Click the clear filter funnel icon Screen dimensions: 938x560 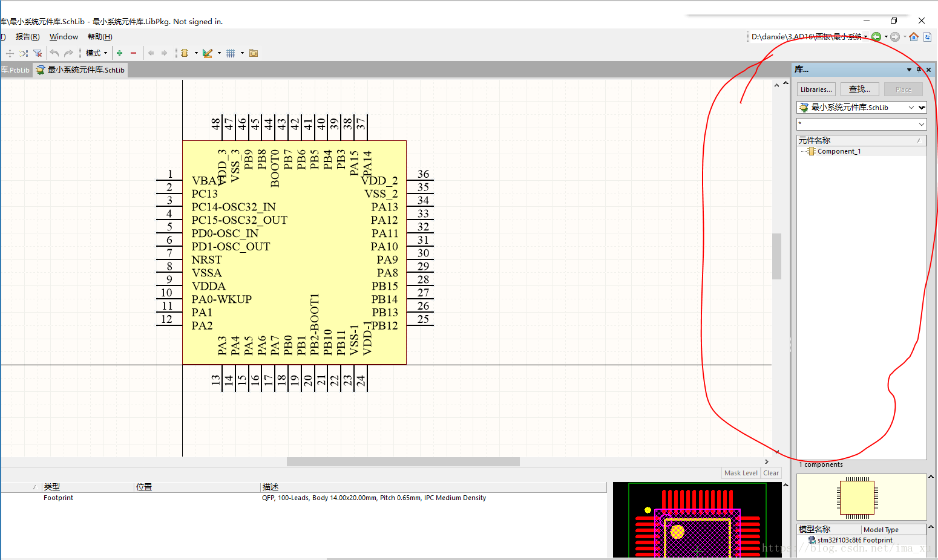38,53
